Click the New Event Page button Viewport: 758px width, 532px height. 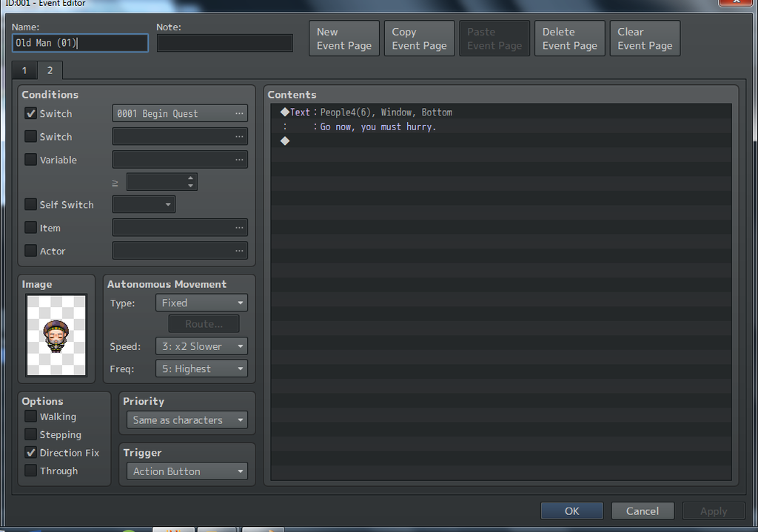click(x=343, y=38)
